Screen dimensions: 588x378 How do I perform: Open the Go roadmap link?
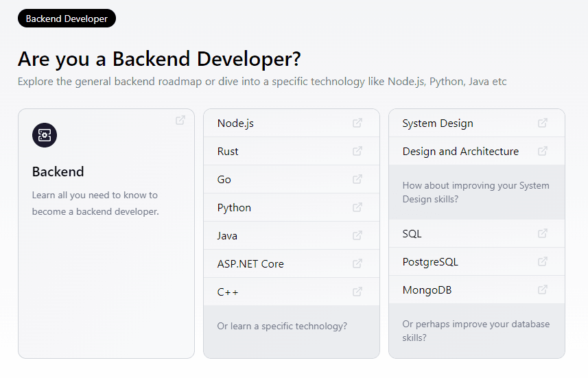tap(224, 180)
